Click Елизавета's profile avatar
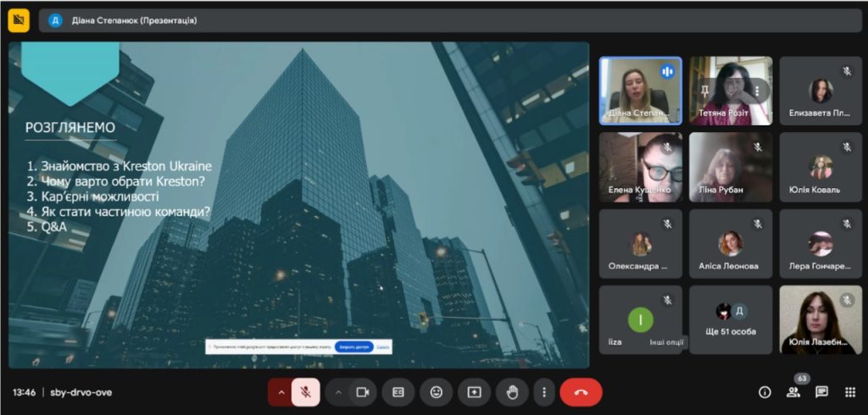Image resolution: width=868 pixels, height=415 pixels. pyautogui.click(x=821, y=91)
